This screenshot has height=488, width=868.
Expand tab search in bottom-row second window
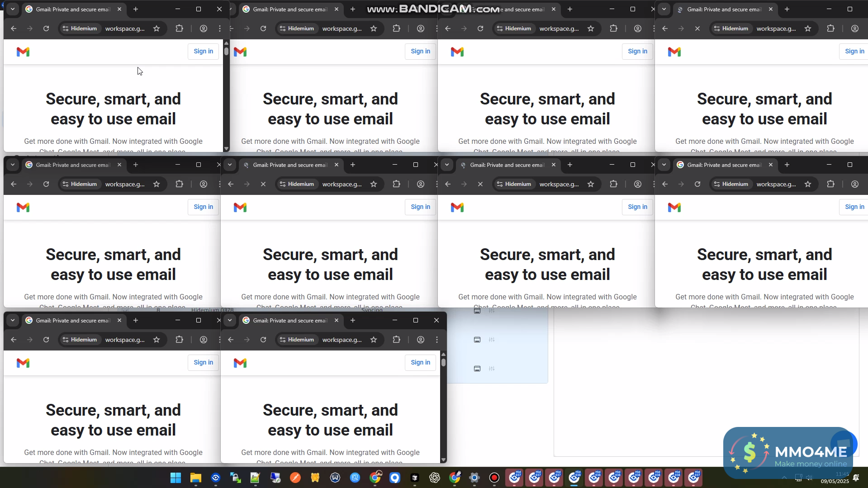(x=230, y=320)
